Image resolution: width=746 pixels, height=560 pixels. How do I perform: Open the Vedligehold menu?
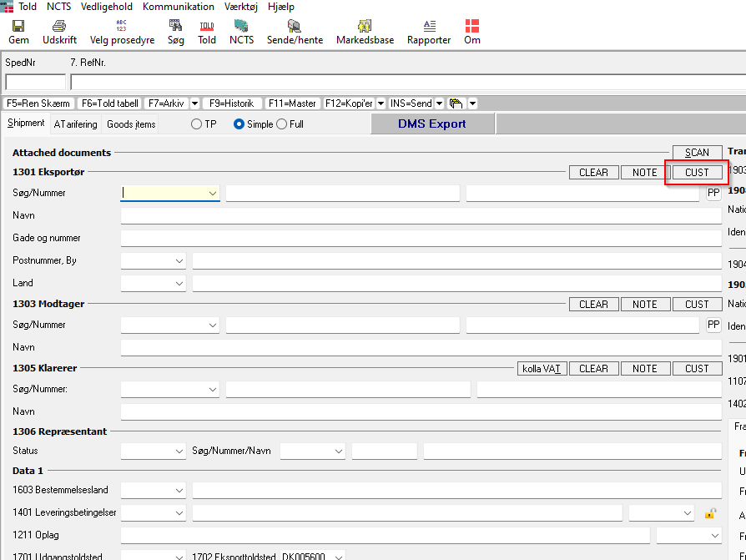pyautogui.click(x=106, y=7)
